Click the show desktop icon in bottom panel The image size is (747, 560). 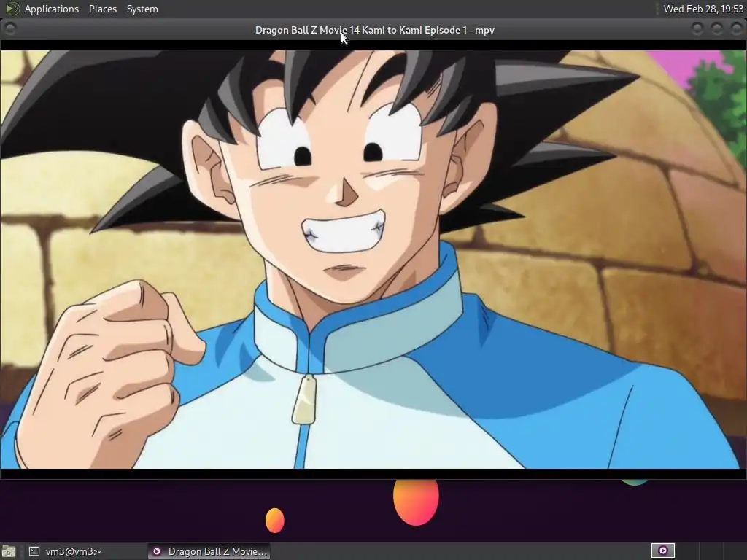[x=9, y=551]
